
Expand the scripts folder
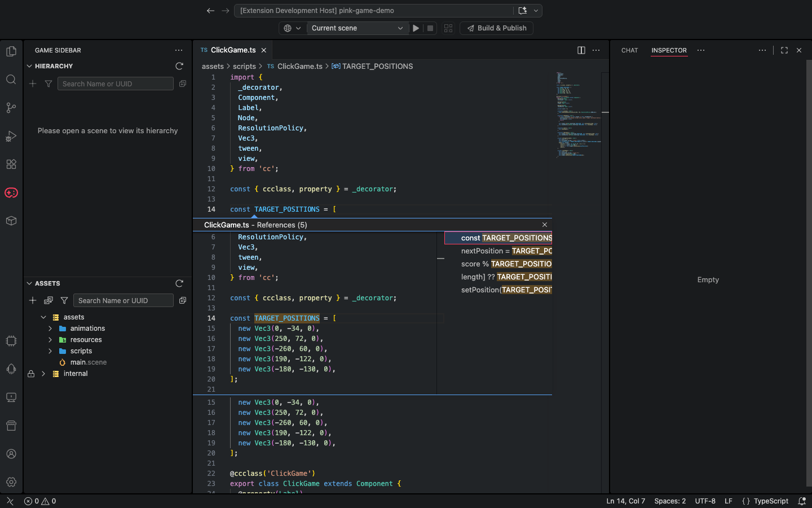pyautogui.click(x=50, y=351)
